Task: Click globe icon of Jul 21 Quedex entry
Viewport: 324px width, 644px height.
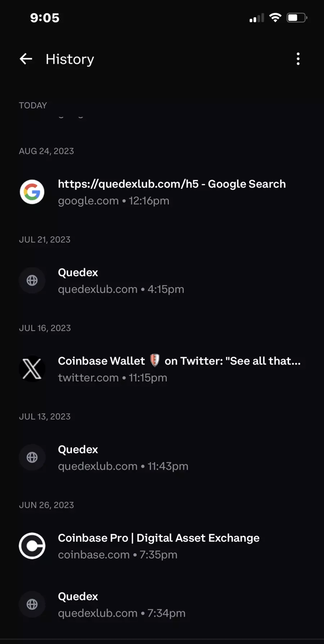Action: coord(32,281)
